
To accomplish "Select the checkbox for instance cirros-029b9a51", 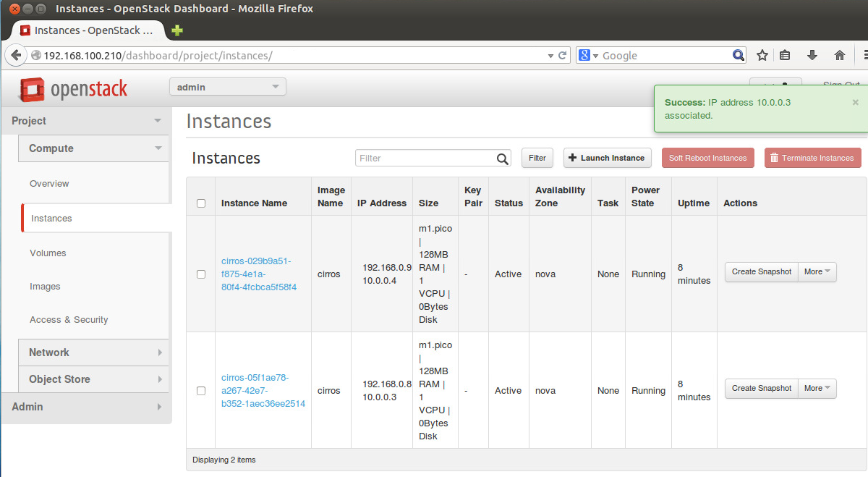I will tap(200, 274).
